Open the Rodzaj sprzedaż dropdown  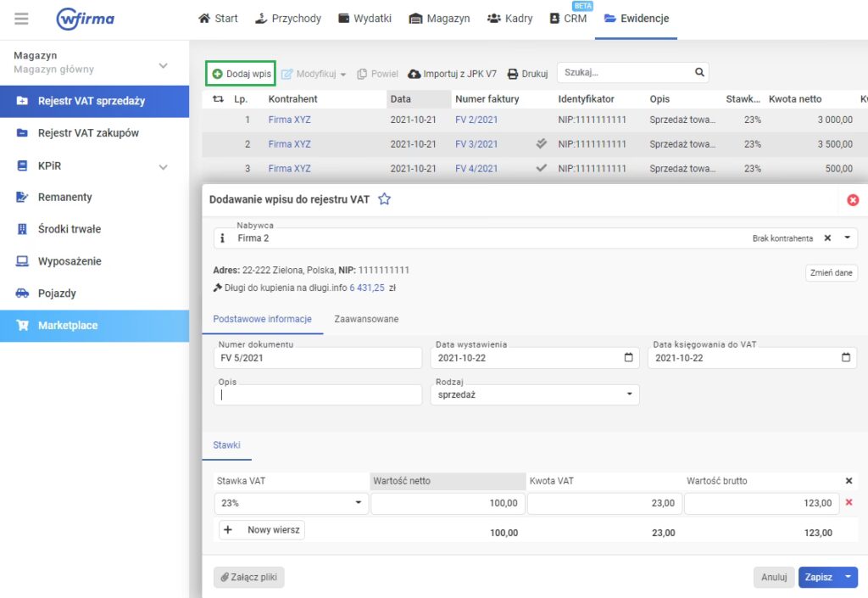point(629,394)
